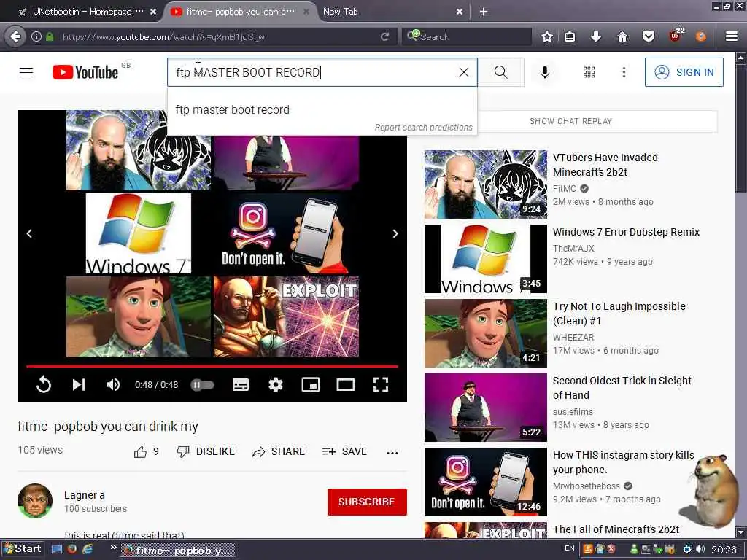Go to browser home page
Image resolution: width=747 pixels, height=560 pixels.
(622, 36)
